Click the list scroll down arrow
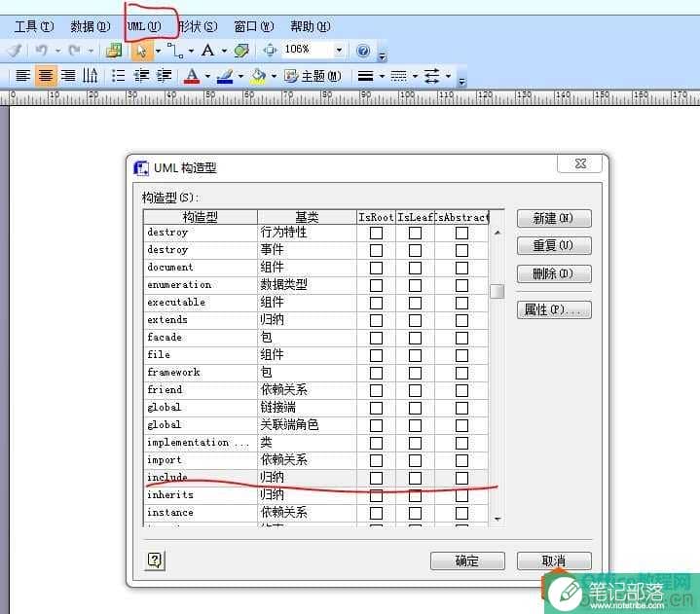The width and height of the screenshot is (700, 614). point(497,519)
